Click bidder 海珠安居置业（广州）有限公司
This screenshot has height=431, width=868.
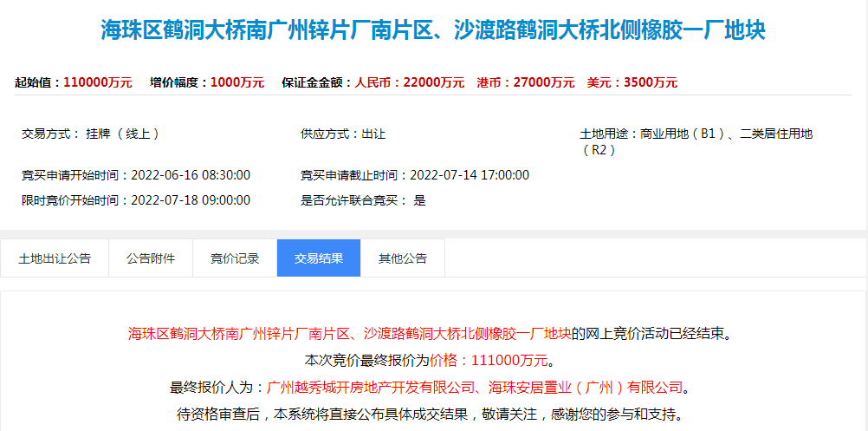coord(586,388)
